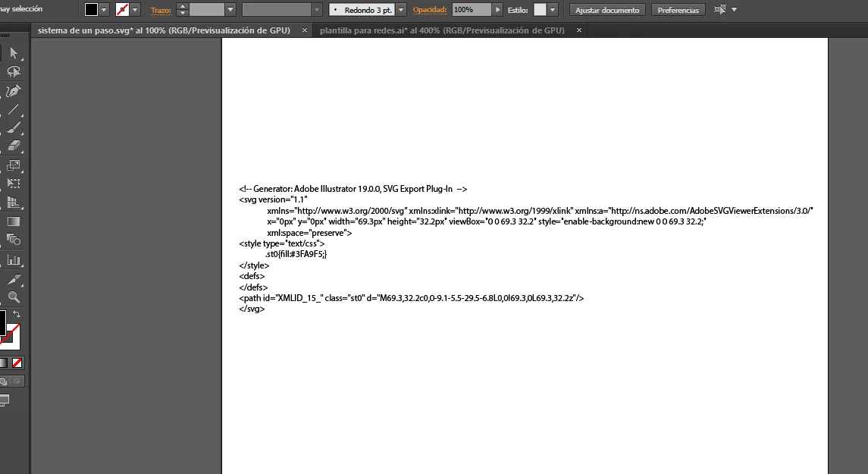
Task: Select the Eraser tool
Action: 14,146
